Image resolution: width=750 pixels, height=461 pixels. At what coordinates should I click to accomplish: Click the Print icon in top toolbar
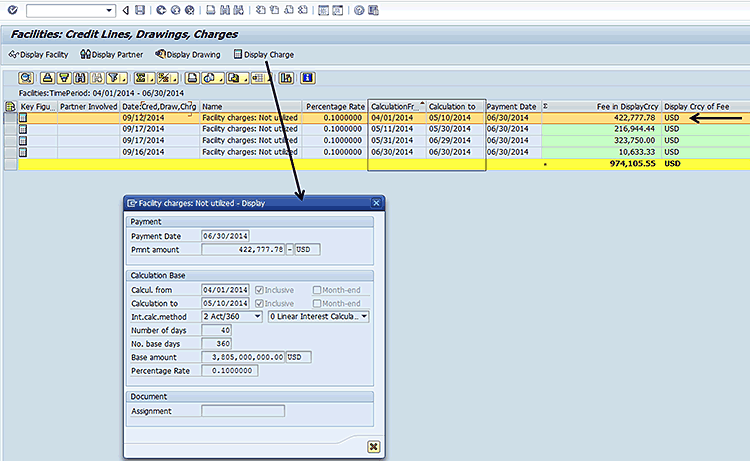(x=210, y=10)
